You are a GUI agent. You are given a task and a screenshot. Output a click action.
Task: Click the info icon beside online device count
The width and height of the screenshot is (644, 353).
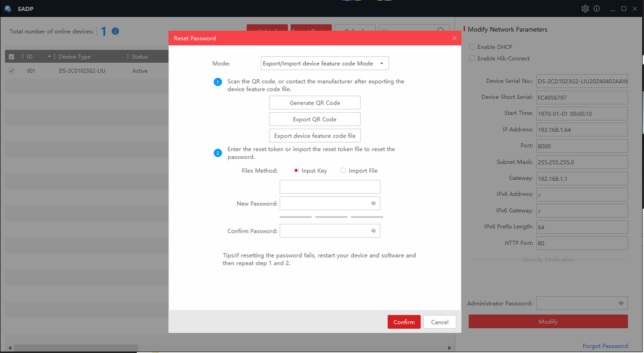tap(115, 31)
